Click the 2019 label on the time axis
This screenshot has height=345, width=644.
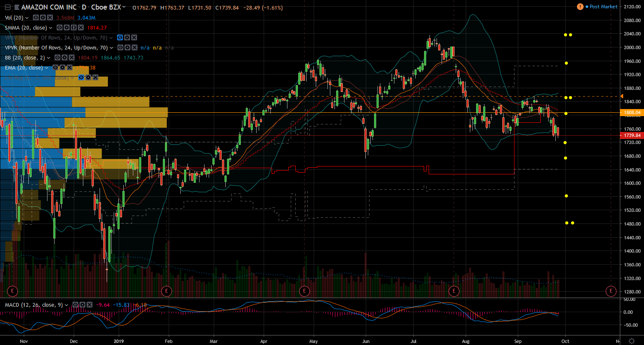tap(119, 341)
